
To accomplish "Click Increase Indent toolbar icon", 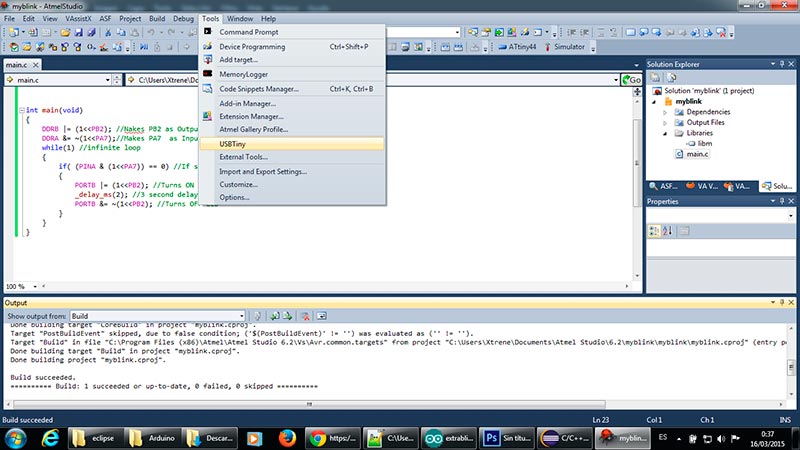I will [x=585, y=32].
